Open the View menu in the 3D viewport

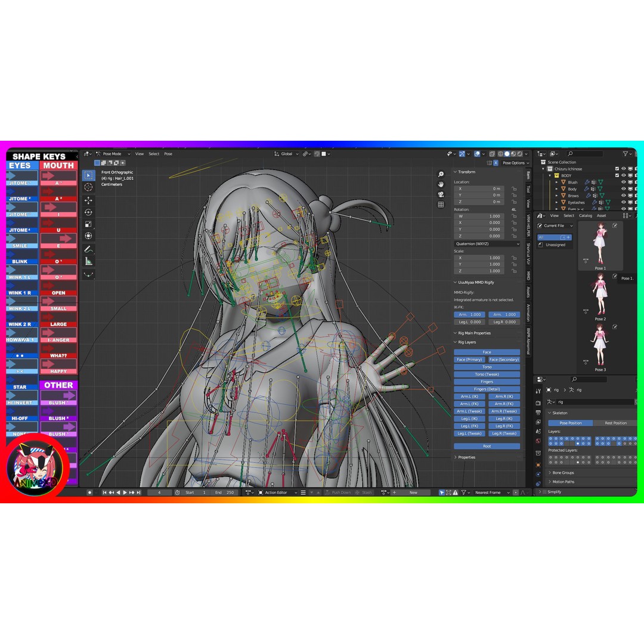click(x=140, y=154)
